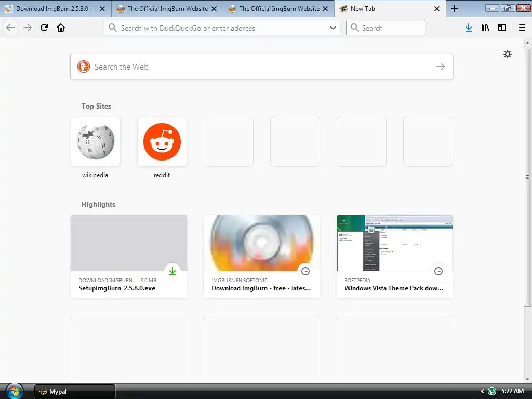Select the New Tab tab
This screenshot has width=532, height=399.
coord(390,9)
